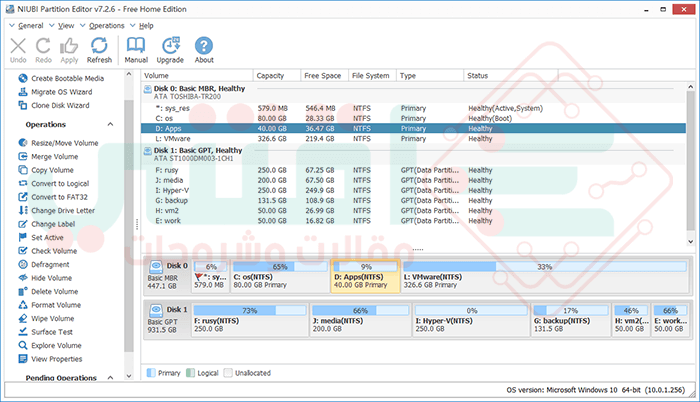Select Set Active operation
The width and height of the screenshot is (700, 402).
tap(41, 238)
